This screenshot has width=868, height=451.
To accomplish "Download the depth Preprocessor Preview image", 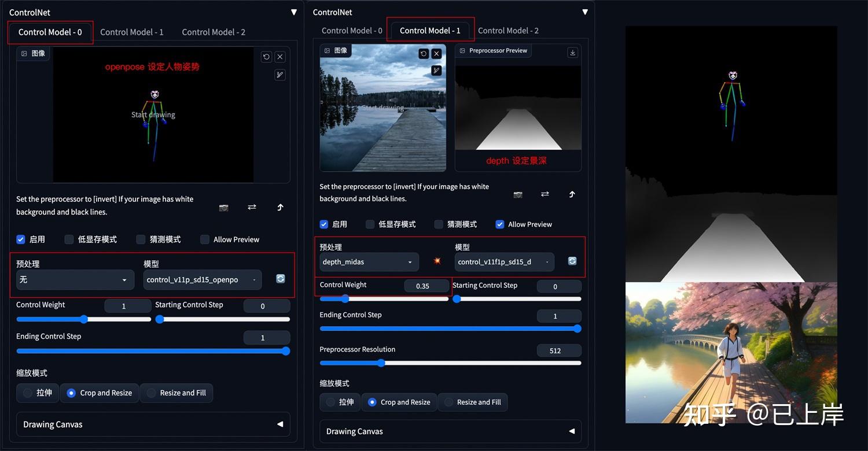I will [x=572, y=52].
